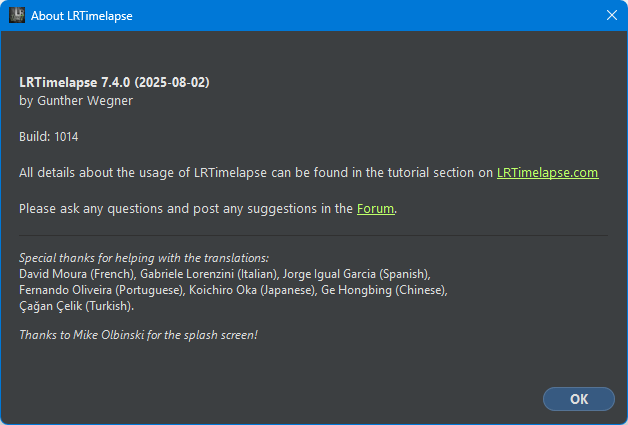Click the LRTimelapse 7.4.0 version heading

pos(114,82)
